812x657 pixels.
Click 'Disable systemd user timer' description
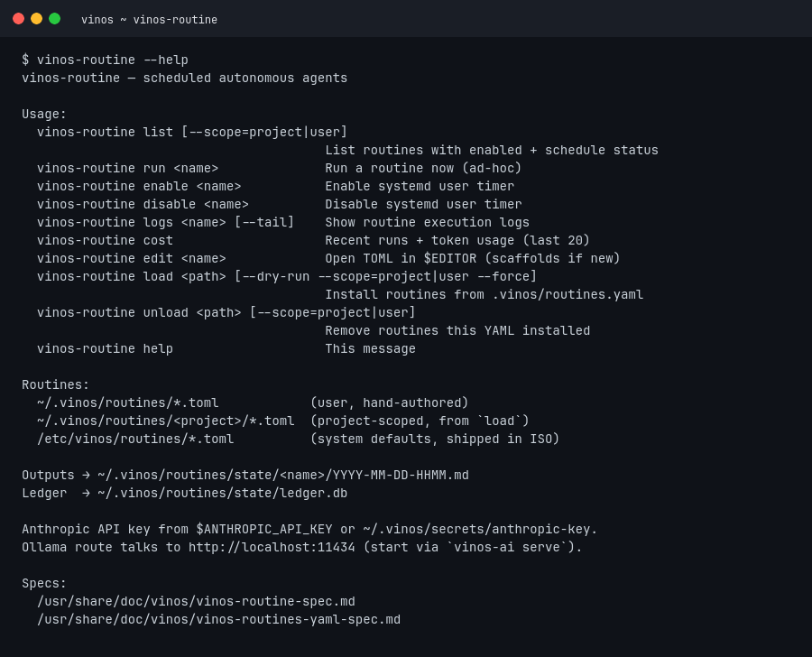click(x=423, y=205)
